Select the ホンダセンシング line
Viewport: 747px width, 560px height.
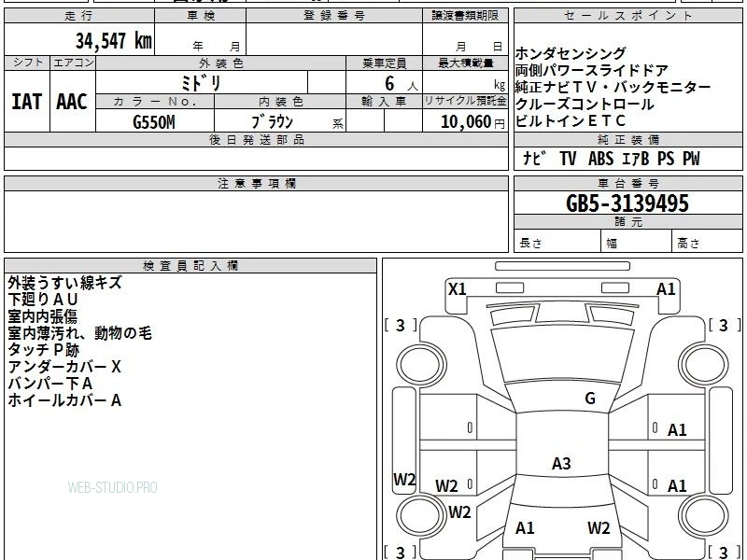pos(571,53)
